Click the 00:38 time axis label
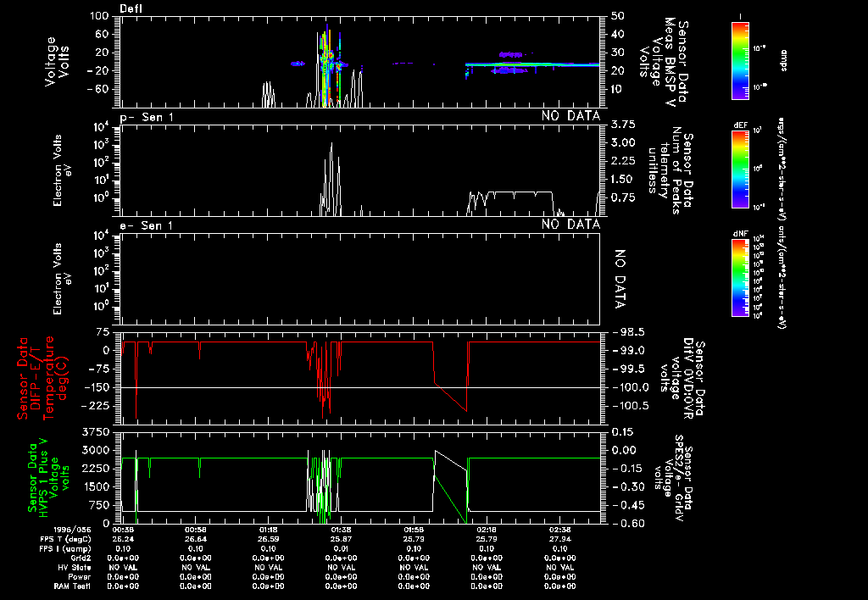The image size is (868, 600). [124, 528]
